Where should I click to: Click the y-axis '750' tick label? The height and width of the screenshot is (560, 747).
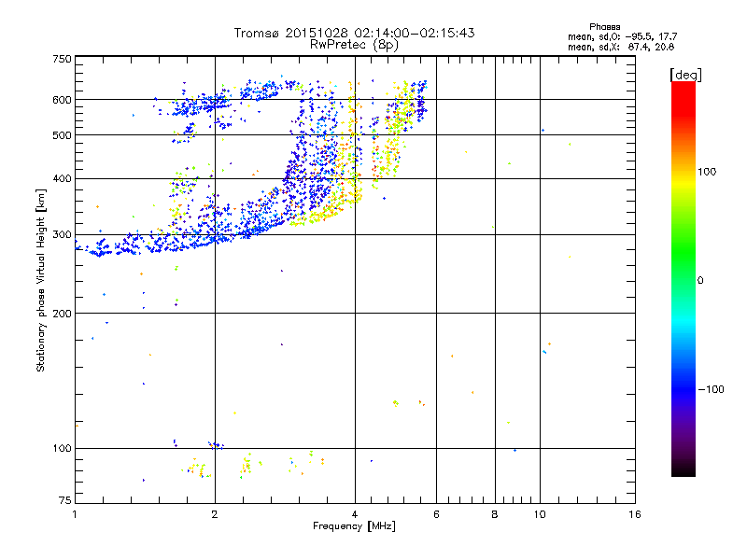coord(62,59)
